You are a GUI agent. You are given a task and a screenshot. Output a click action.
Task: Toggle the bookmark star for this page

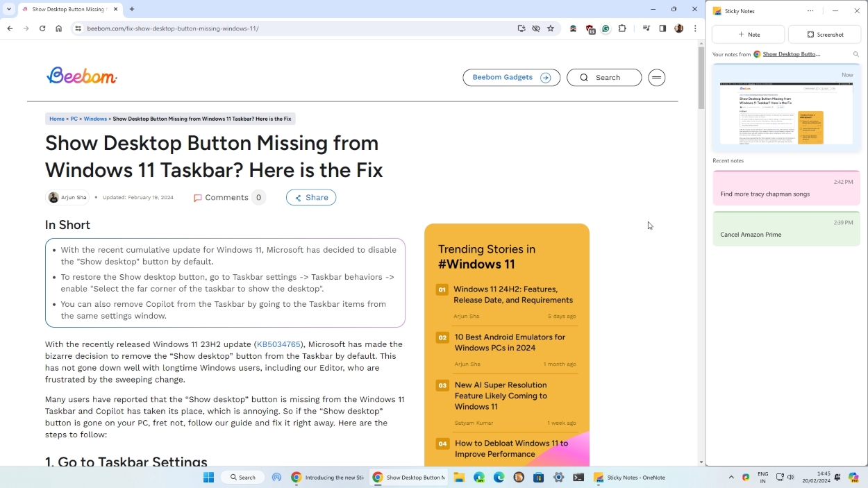[551, 28]
